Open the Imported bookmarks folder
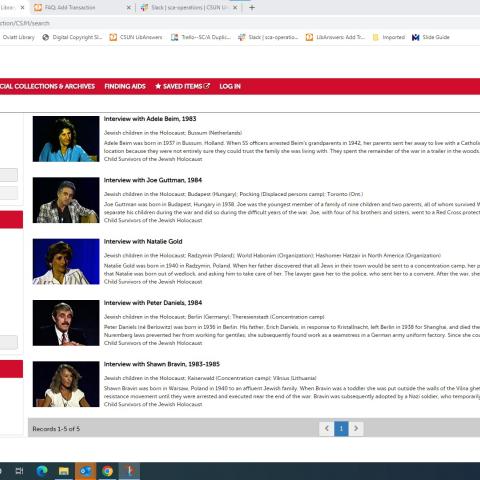The height and width of the screenshot is (480, 480). pos(389,37)
